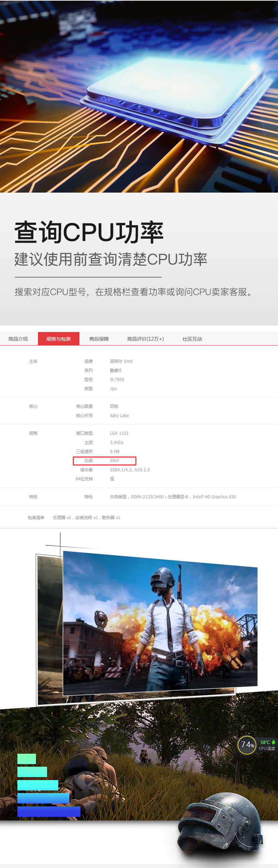Click the 主频 label
This screenshot has width=278, height=868.
[x=89, y=443]
